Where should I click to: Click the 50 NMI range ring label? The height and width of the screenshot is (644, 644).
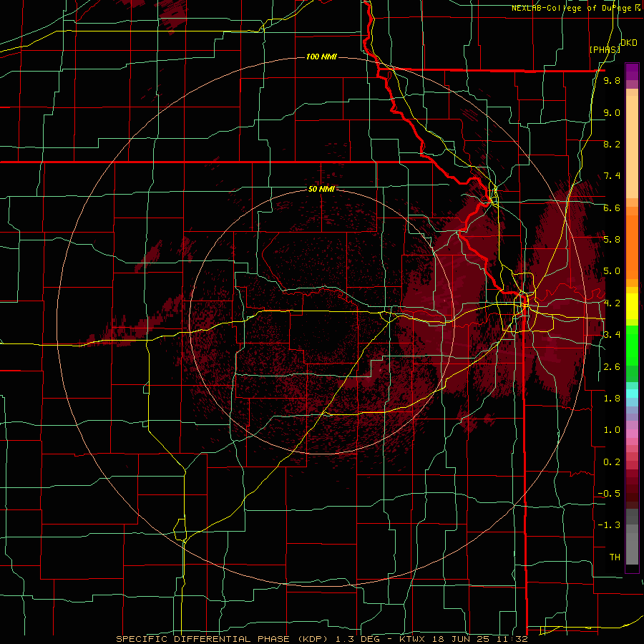(x=321, y=189)
